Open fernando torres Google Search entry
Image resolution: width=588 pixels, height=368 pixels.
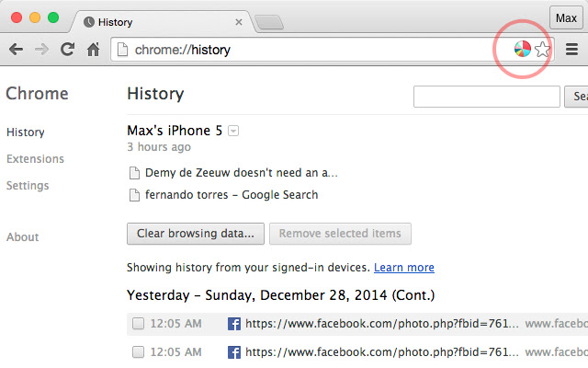(x=232, y=195)
